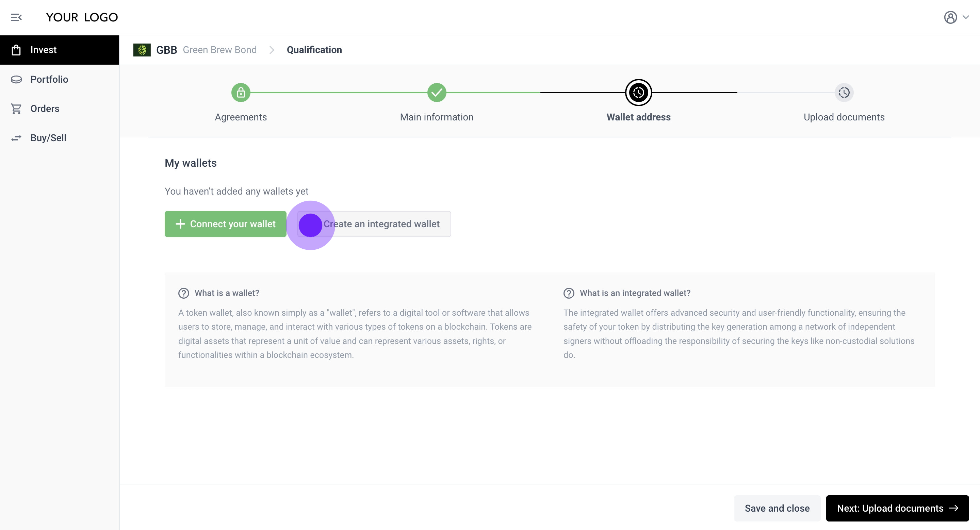Image resolution: width=980 pixels, height=530 pixels.
Task: Collapse the sidebar with the hamburger icon
Action: pos(16,17)
